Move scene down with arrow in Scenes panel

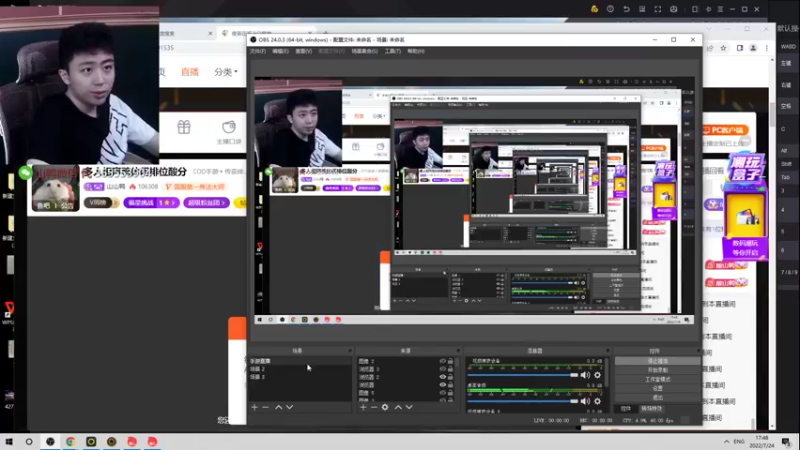pos(289,407)
